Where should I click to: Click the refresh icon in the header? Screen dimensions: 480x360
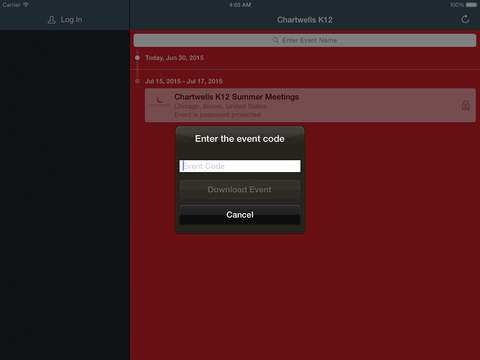tap(465, 19)
